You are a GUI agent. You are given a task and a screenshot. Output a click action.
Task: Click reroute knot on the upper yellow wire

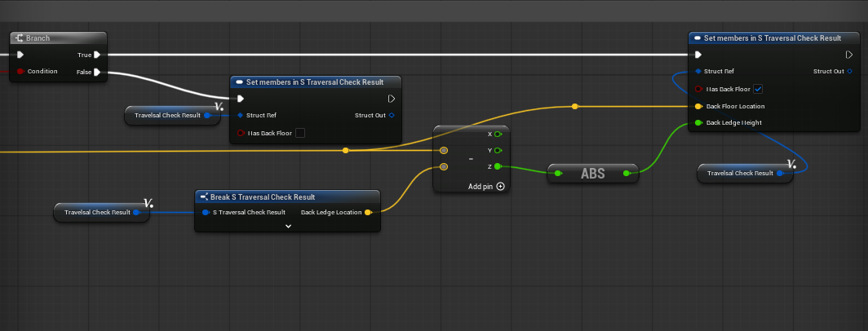click(574, 106)
